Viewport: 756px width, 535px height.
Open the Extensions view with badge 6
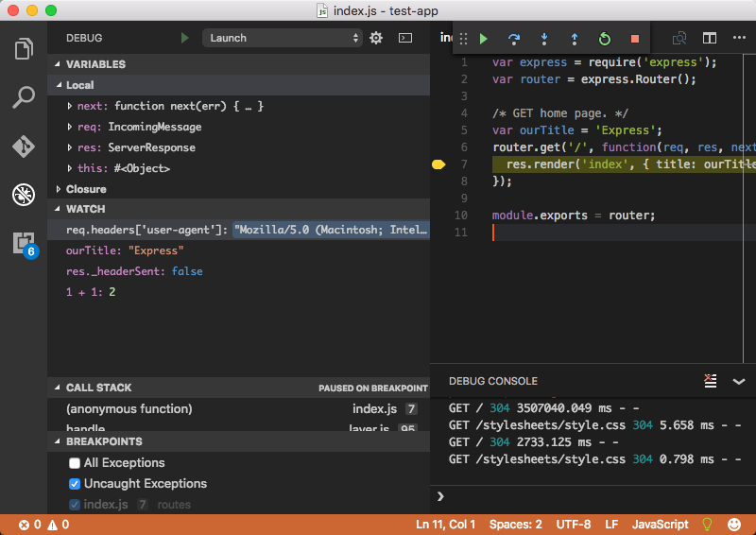pyautogui.click(x=24, y=243)
